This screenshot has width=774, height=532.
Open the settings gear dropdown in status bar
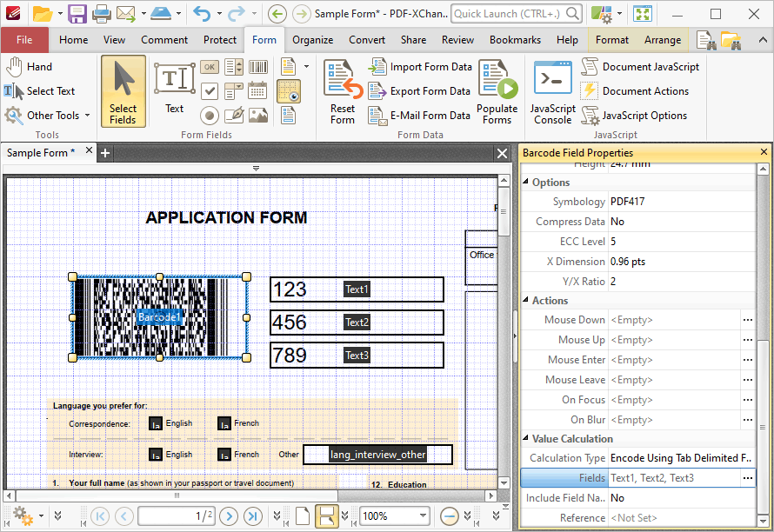pos(42,516)
